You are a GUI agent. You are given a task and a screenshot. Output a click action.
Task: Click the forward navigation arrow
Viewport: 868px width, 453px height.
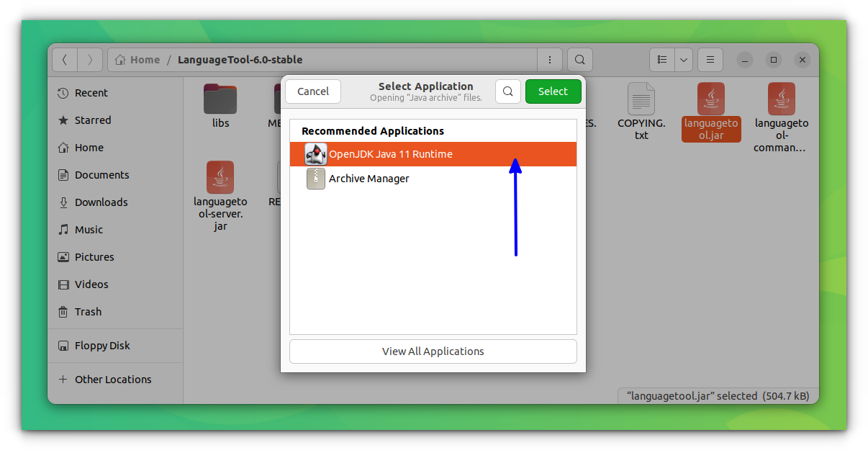[90, 60]
